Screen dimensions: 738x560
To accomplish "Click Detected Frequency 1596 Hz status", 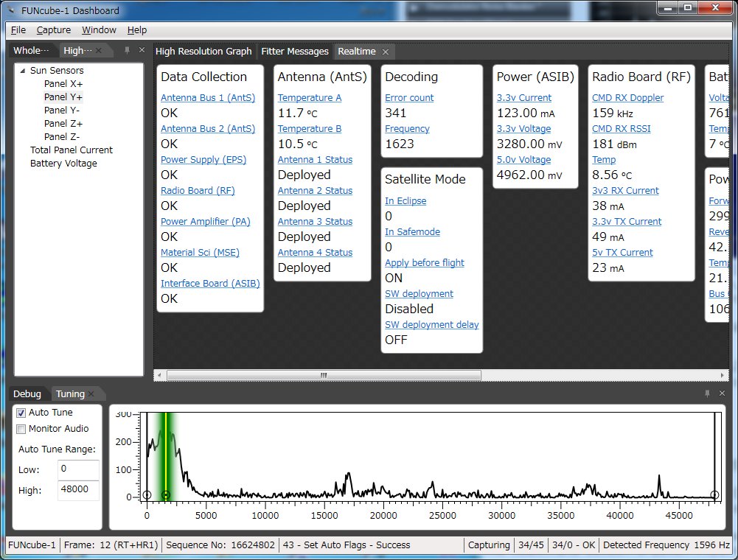I will (x=666, y=545).
